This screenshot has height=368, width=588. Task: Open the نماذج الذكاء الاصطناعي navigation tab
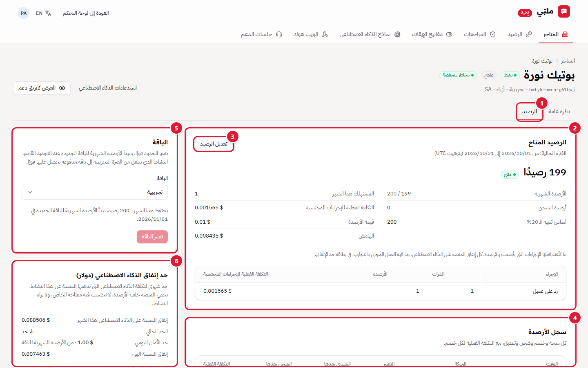click(370, 34)
